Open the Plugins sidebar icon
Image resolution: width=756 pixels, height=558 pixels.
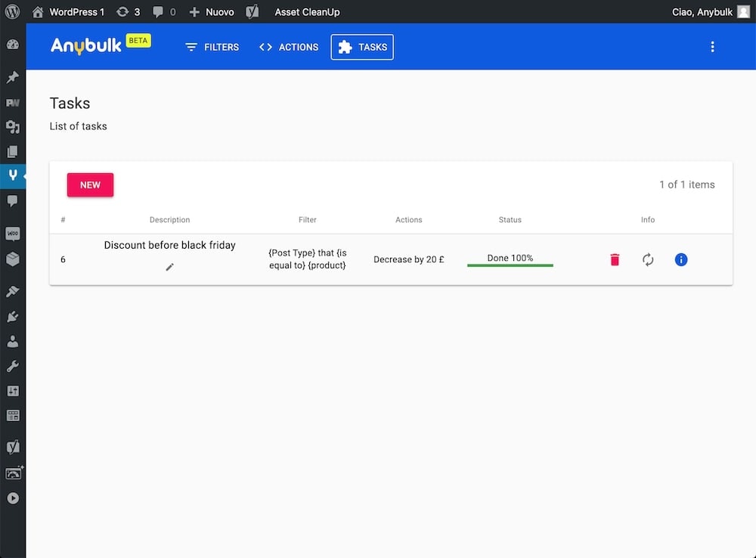[13, 316]
